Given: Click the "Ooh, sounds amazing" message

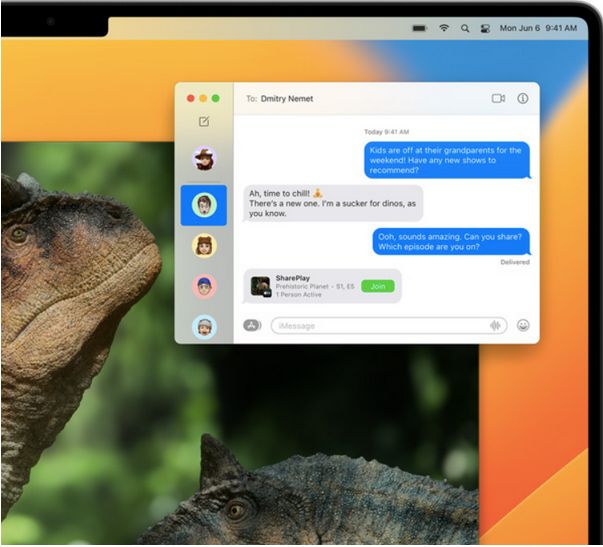Looking at the screenshot, I should click(451, 242).
